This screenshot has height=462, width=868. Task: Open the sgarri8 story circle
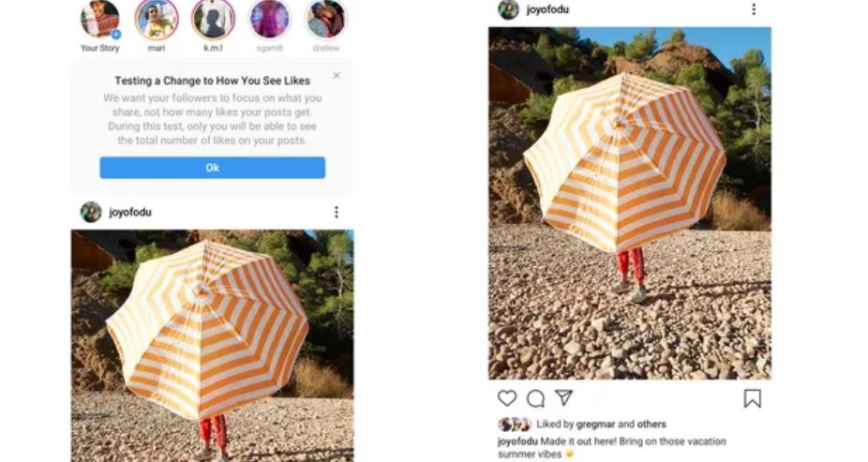(x=270, y=20)
